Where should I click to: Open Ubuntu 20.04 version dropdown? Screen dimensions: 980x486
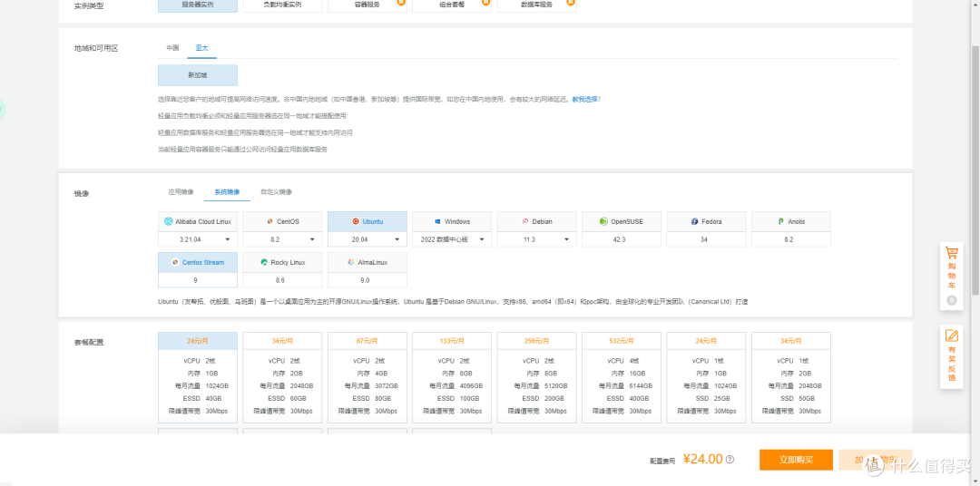(367, 239)
